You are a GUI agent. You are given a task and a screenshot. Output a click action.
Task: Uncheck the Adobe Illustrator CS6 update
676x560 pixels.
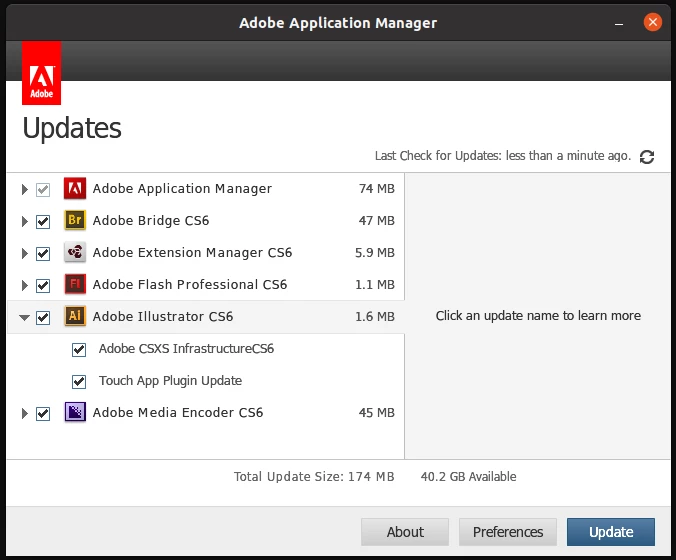[x=43, y=318]
